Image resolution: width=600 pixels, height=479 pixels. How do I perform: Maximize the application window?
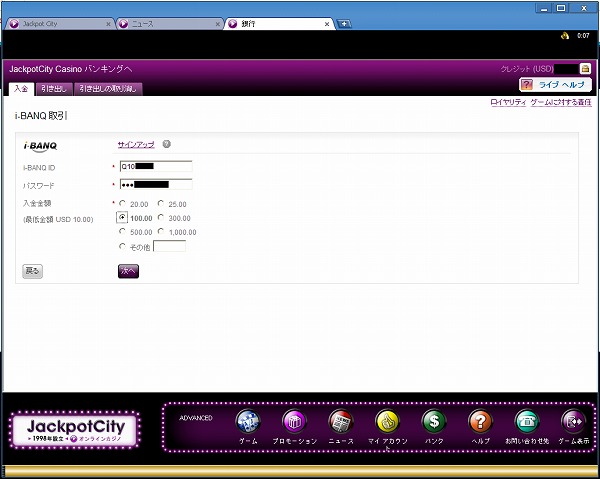561,8
